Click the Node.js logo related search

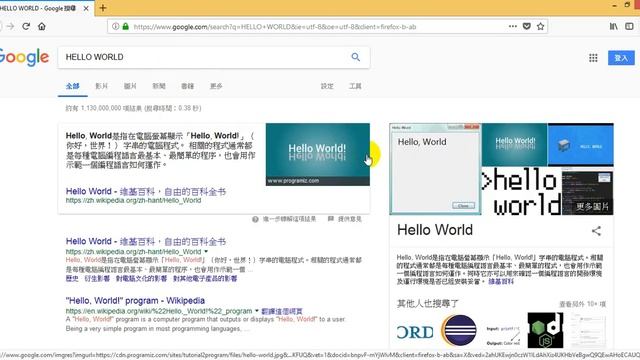(545, 331)
